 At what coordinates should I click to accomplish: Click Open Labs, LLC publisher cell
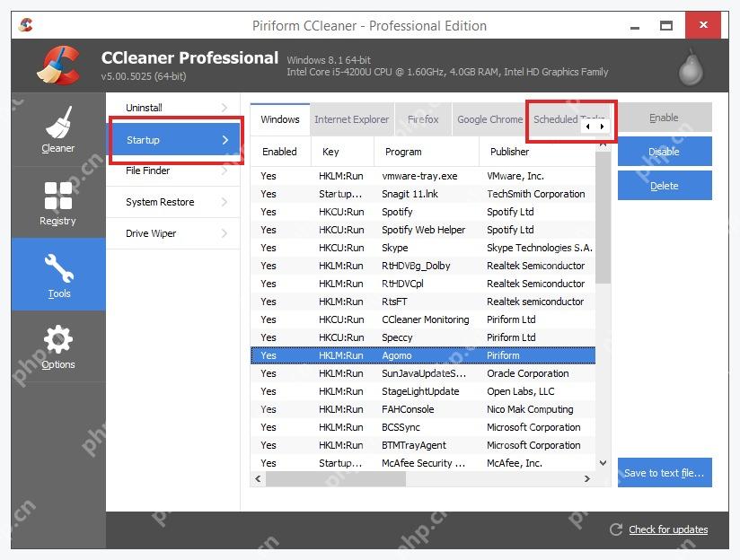point(521,391)
